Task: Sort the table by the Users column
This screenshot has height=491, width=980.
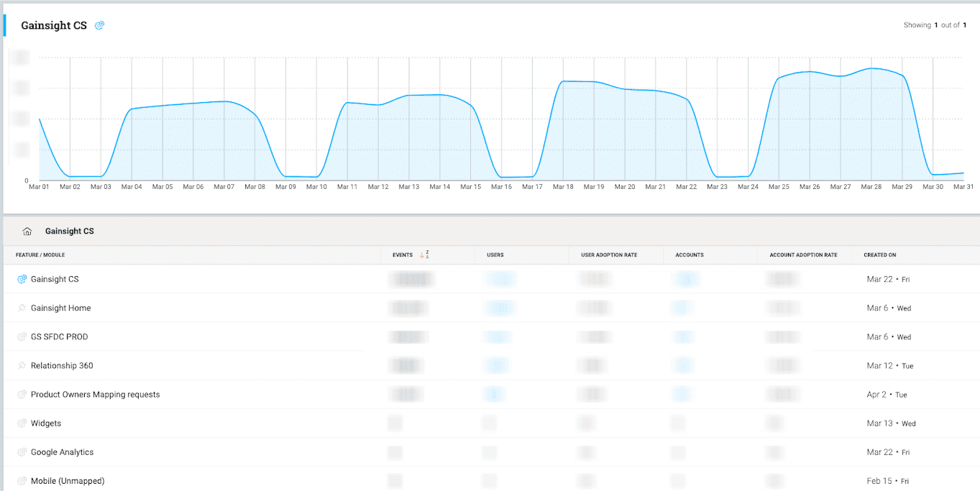Action: click(x=495, y=254)
